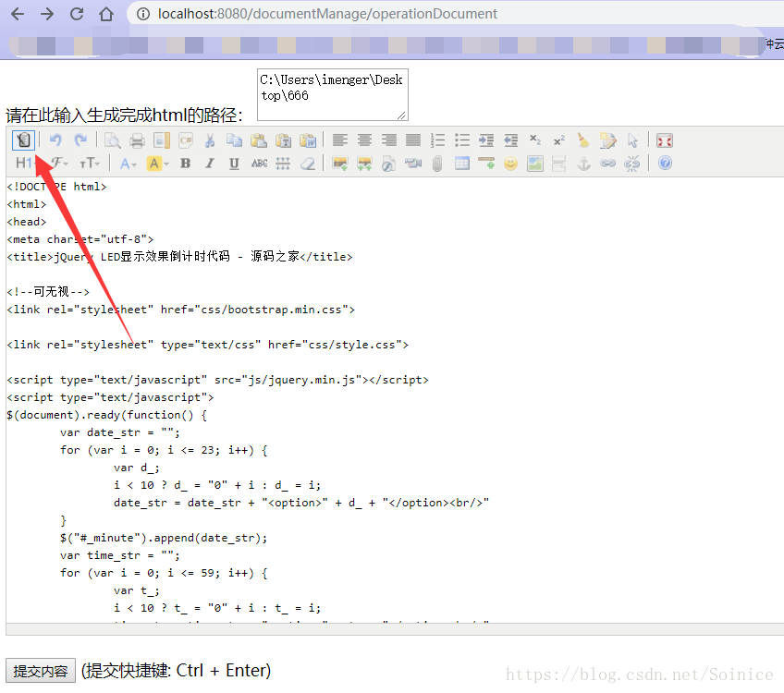Align text left
This screenshot has width=784, height=693.
(x=340, y=140)
